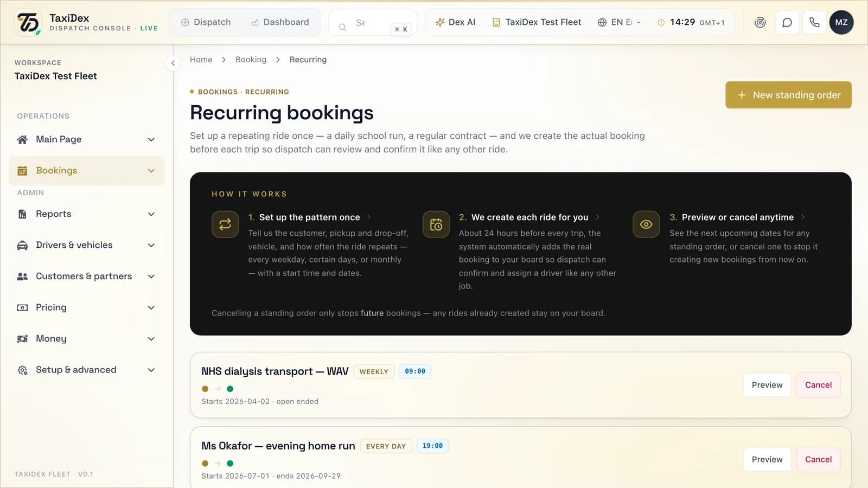Expand the Pricing chevron
This screenshot has width=868, height=488.
coord(151,307)
